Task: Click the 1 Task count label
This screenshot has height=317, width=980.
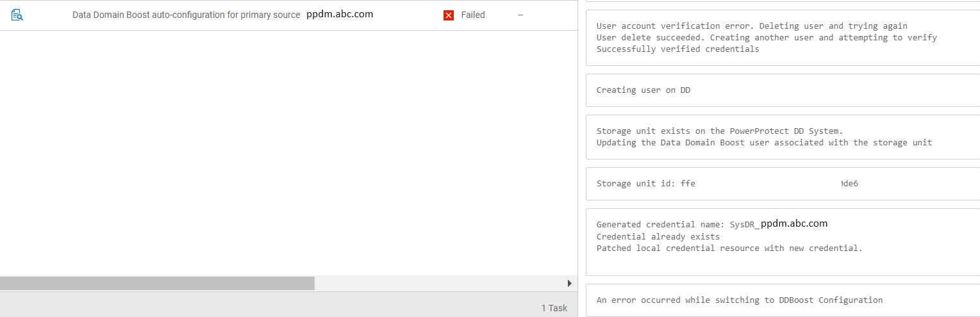Action: tap(554, 308)
